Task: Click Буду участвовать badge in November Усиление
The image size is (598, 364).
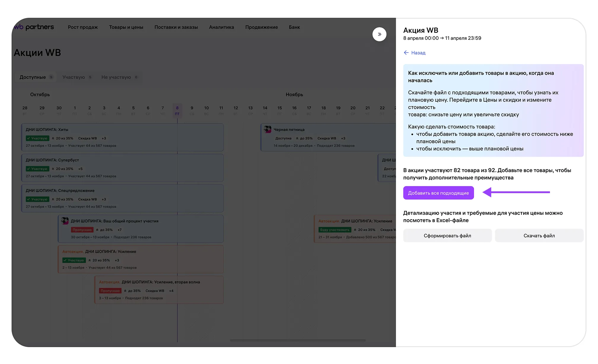Action: click(x=335, y=230)
